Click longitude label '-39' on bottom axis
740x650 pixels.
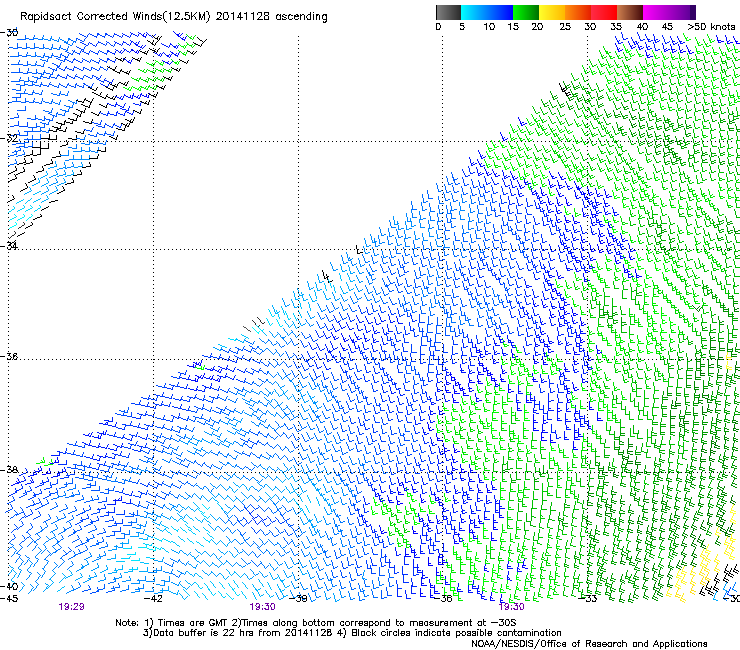298,599
